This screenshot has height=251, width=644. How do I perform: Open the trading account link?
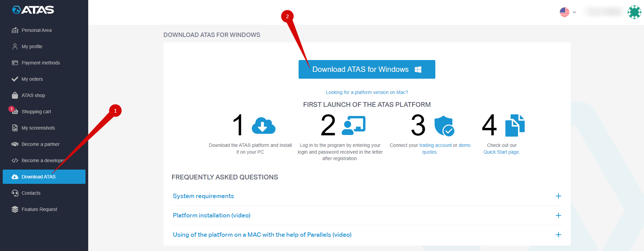(x=435, y=145)
